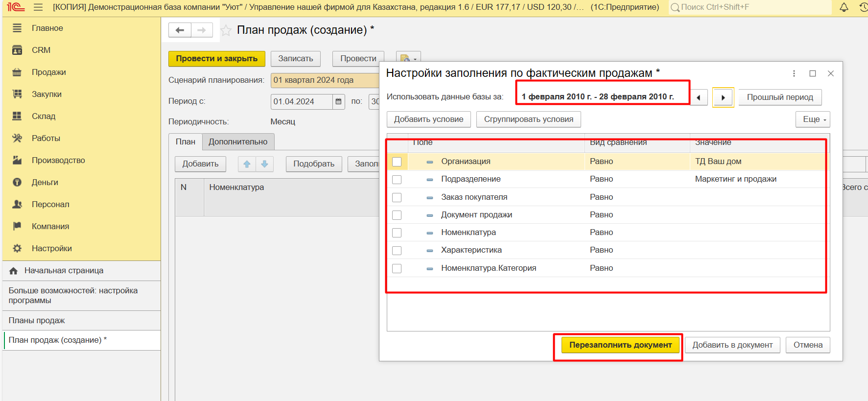Enable the Организация condition checkbox

397,162
